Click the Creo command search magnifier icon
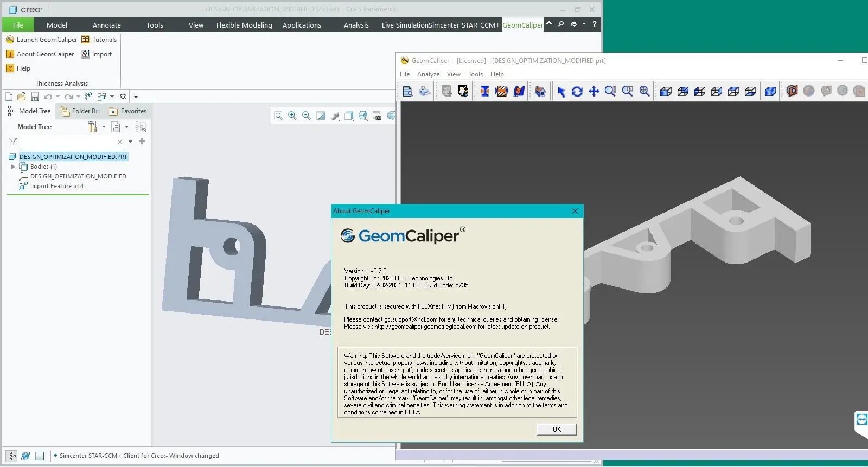This screenshot has height=467, width=868. click(x=561, y=24)
